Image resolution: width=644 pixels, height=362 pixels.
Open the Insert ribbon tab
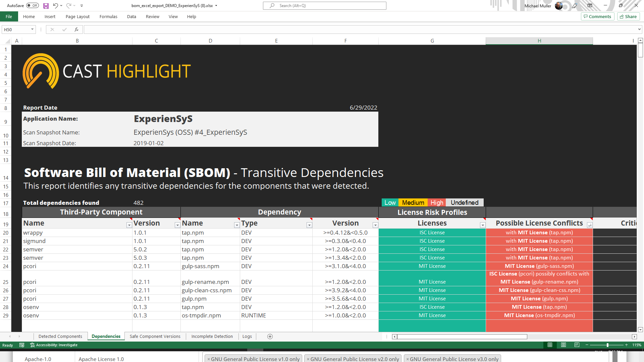(x=50, y=16)
